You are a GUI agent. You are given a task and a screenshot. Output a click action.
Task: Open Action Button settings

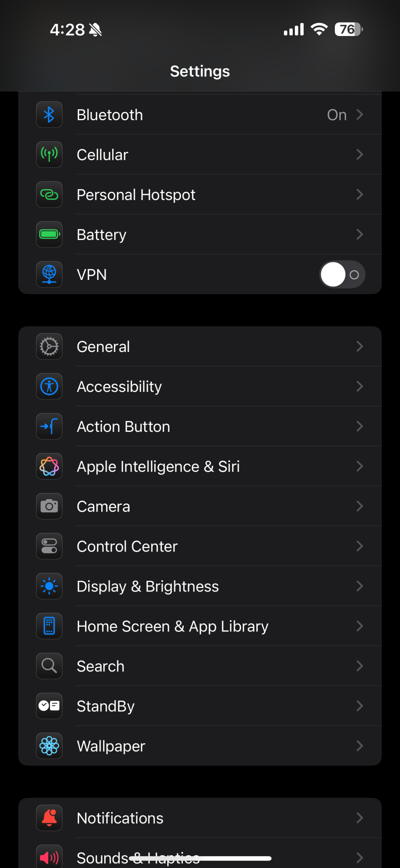coord(200,426)
